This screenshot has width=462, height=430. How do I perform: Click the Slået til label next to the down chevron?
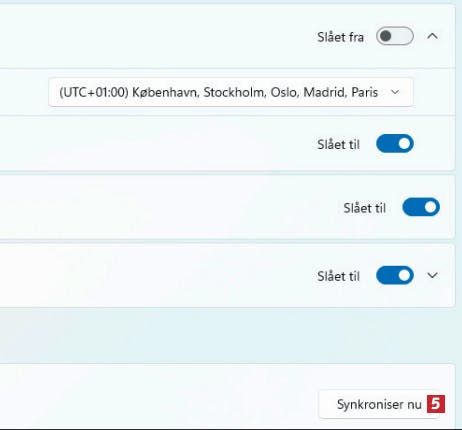(x=338, y=276)
